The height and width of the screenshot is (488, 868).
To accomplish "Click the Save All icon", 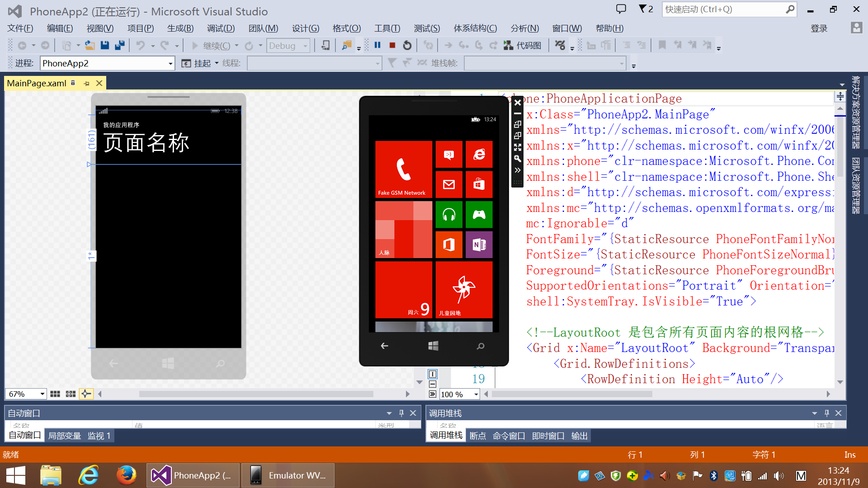I will point(120,45).
